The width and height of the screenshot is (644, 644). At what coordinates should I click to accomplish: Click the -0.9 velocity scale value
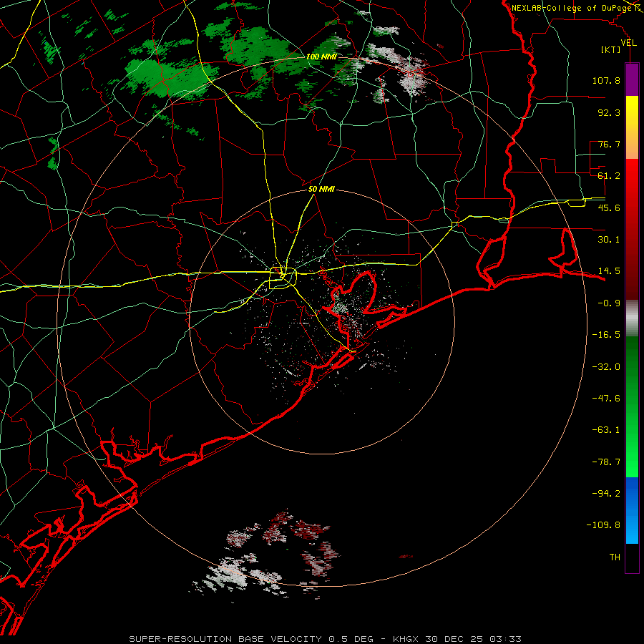[609, 303]
